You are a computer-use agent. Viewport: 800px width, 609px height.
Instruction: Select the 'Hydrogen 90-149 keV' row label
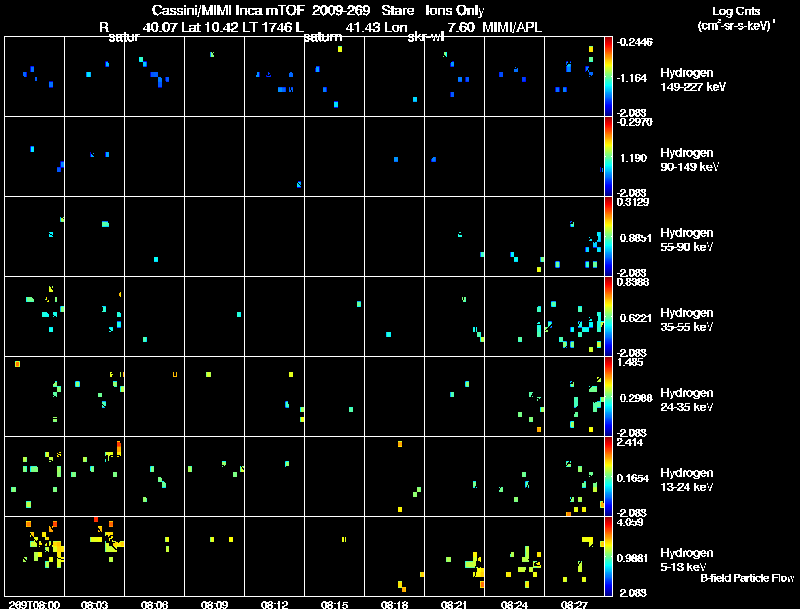pos(689,160)
